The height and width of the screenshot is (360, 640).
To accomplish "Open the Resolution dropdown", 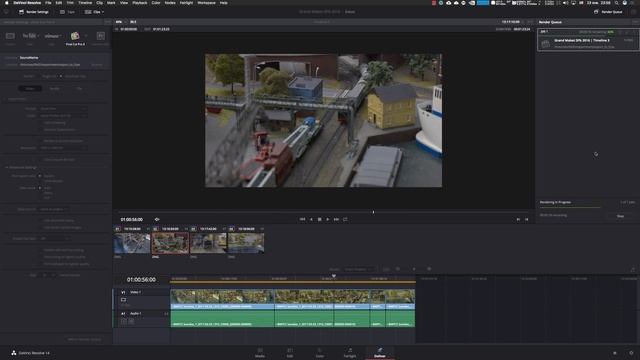I will tap(63, 148).
